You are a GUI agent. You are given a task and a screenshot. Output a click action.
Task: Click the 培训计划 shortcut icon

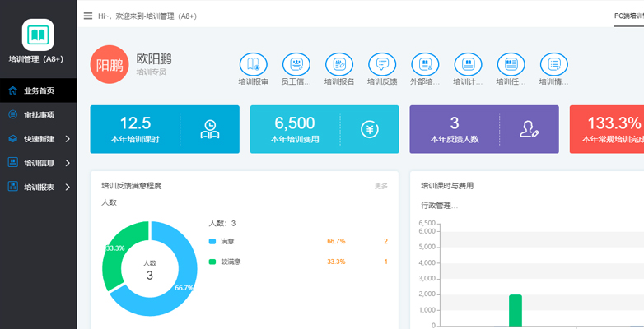[468, 64]
